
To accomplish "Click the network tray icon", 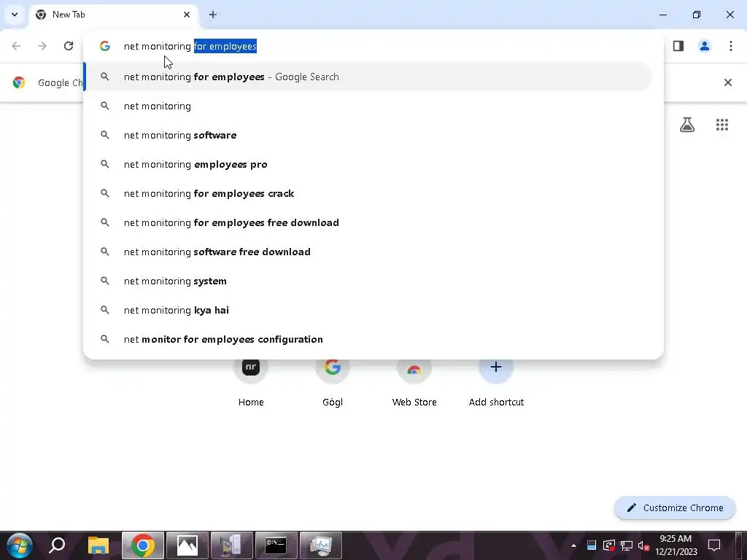I will (627, 545).
